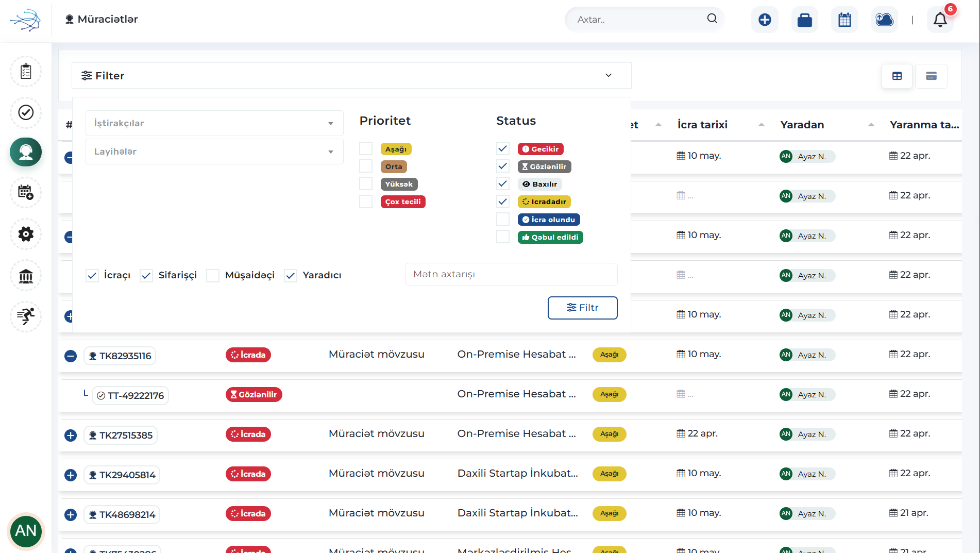Open subtask TT-49222176
This screenshot has height=553, width=980.
point(130,396)
